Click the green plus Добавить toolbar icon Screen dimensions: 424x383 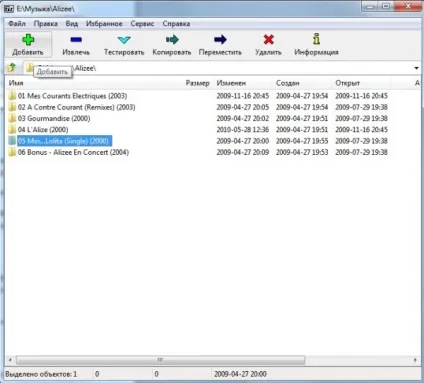(x=28, y=40)
